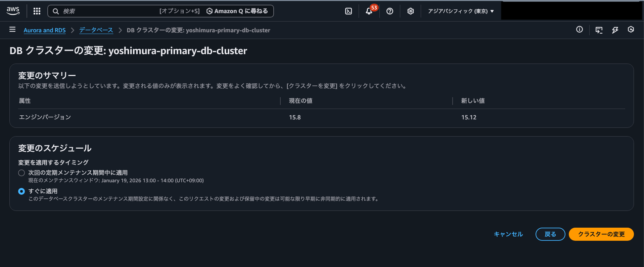This screenshot has width=644, height=267.
Task: Open the services grid menu
Action: [37, 11]
